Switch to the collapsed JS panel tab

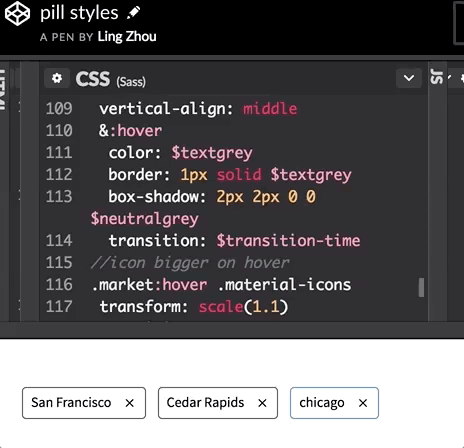[x=437, y=77]
